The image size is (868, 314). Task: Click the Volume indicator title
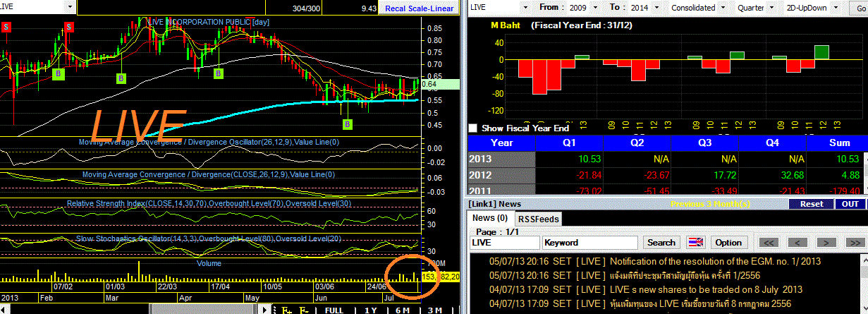[209, 263]
